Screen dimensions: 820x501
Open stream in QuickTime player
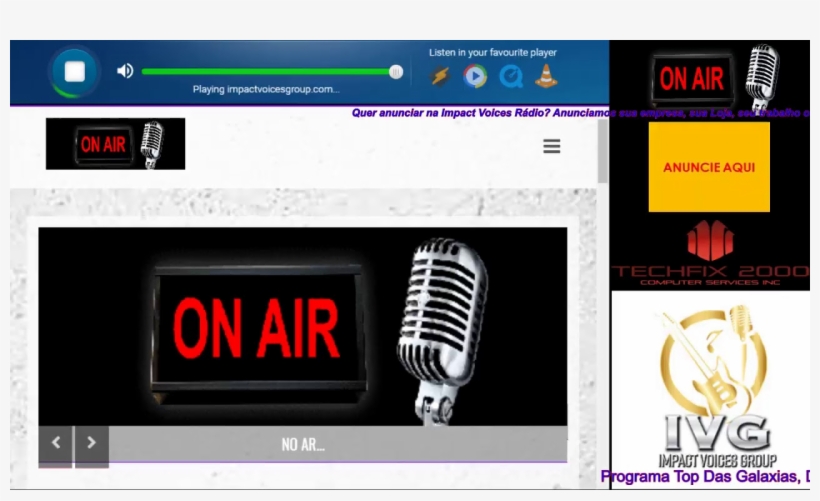point(511,76)
